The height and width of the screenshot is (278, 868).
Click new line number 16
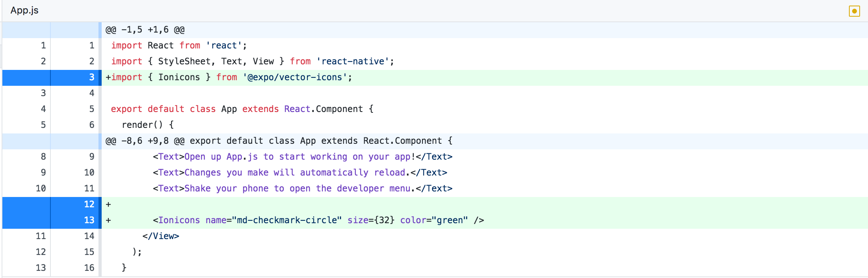89,268
